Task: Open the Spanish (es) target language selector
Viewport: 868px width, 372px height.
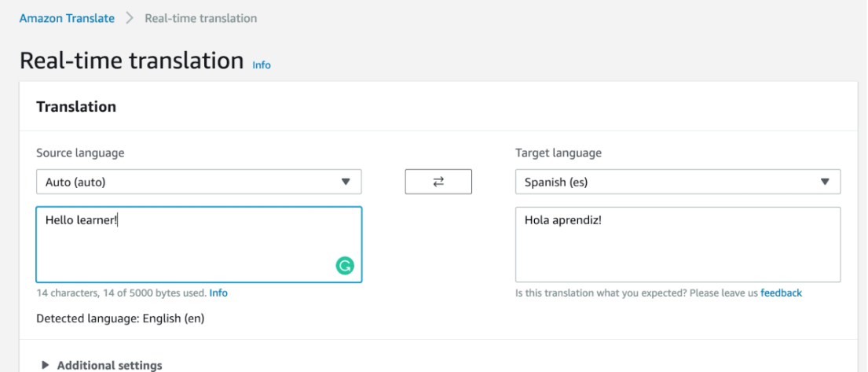Action: pos(668,182)
